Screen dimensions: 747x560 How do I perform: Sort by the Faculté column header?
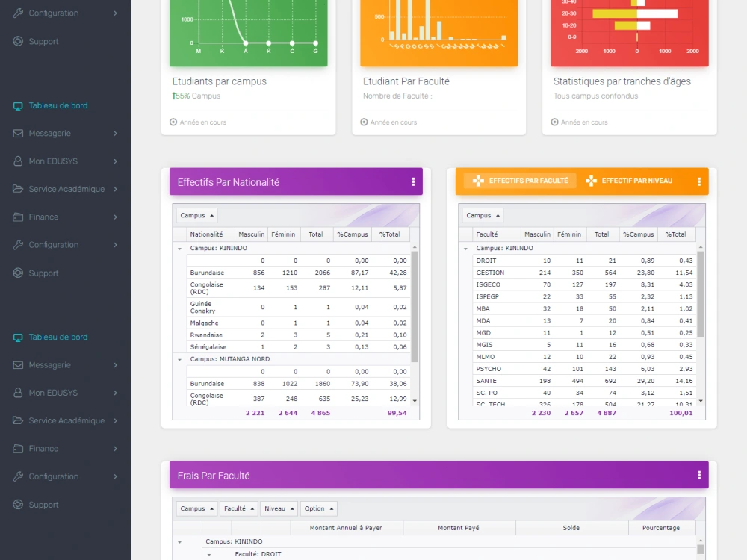pyautogui.click(x=497, y=234)
